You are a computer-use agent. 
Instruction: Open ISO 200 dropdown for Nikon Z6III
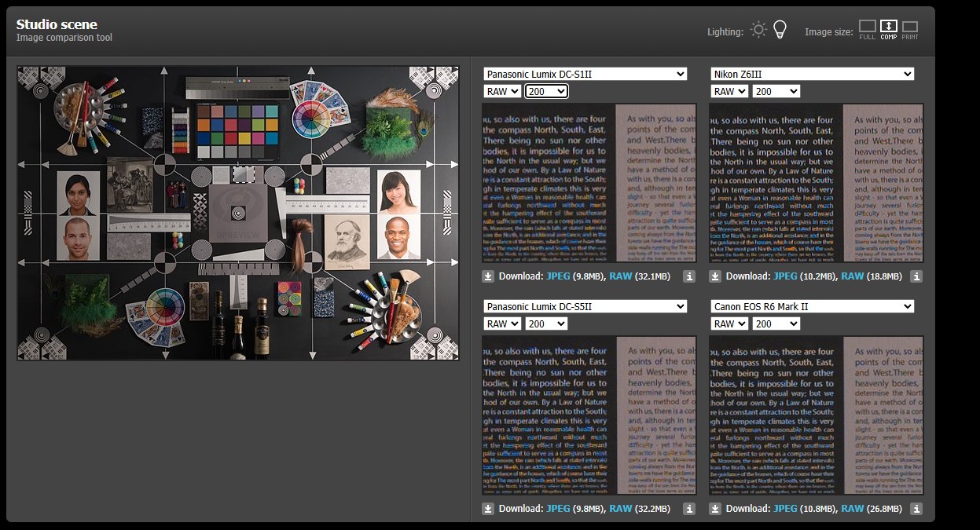776,91
